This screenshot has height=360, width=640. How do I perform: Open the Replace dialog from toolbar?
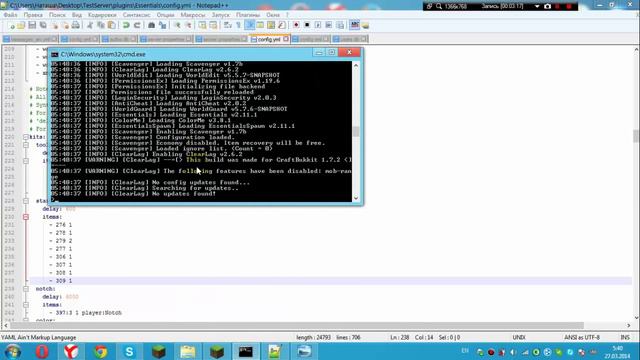click(x=162, y=25)
